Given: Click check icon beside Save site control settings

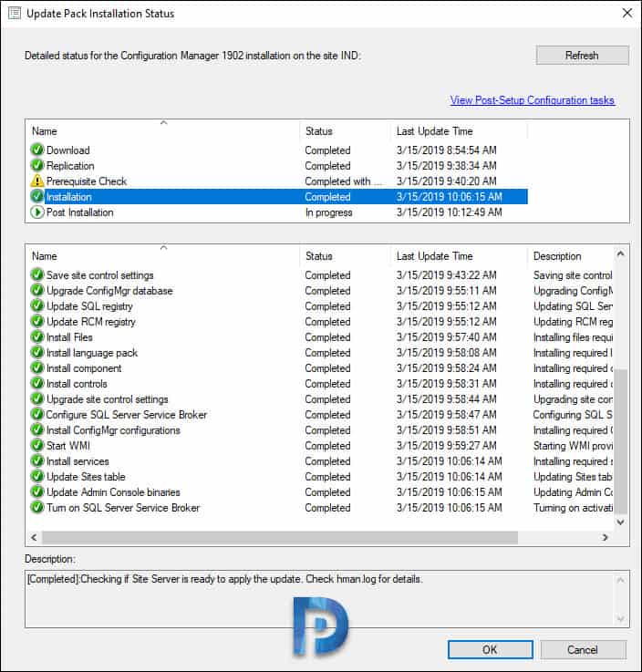Looking at the screenshot, I should tap(37, 274).
